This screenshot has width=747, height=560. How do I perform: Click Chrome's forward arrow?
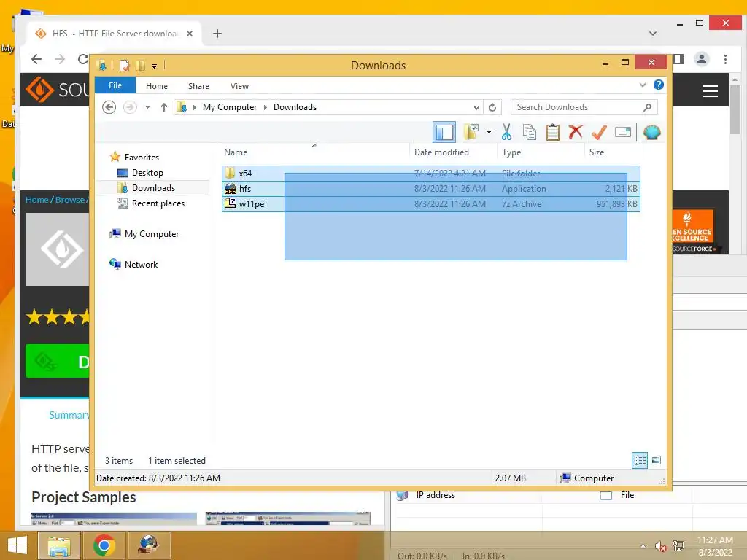tap(60, 59)
